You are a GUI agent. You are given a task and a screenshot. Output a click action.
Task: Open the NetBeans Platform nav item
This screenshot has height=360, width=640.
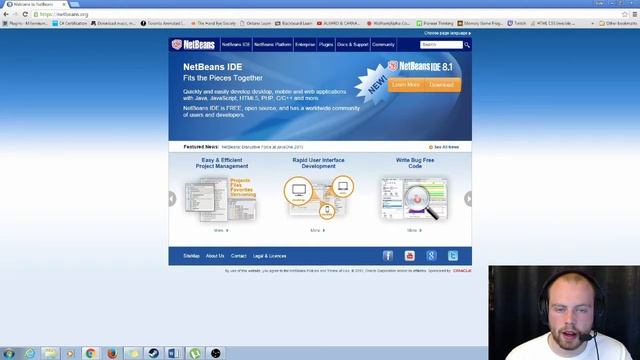click(272, 44)
